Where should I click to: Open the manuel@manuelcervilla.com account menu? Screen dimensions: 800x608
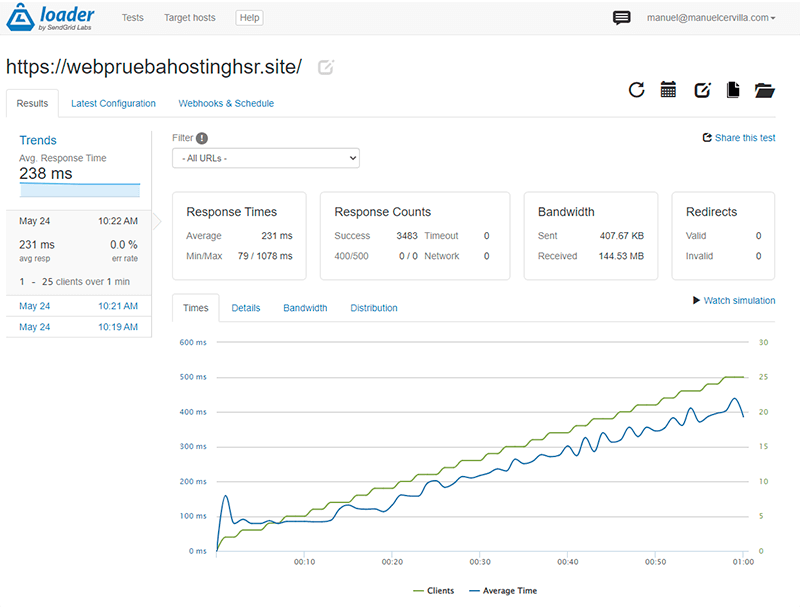[711, 18]
